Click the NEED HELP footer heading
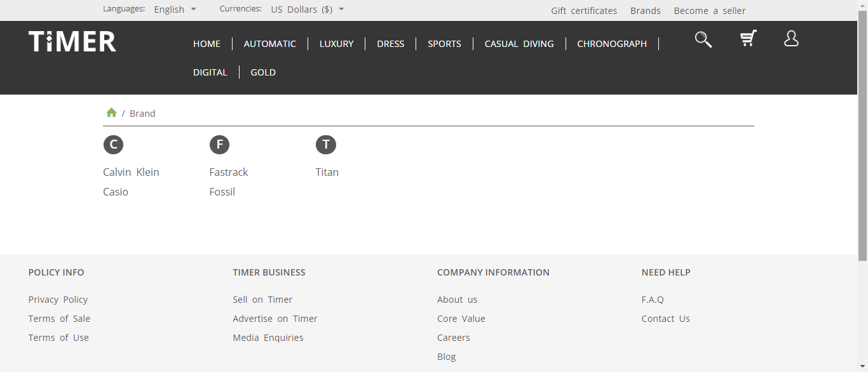This screenshot has width=868, height=372. click(x=666, y=272)
